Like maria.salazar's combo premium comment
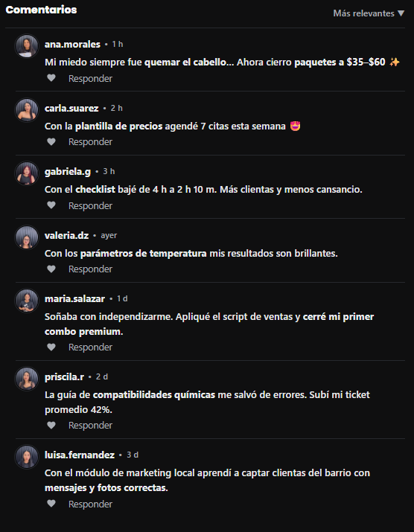414x532 pixels. click(51, 347)
